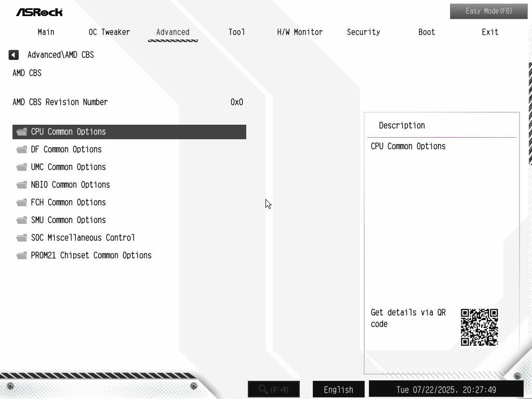Screen dimensions: 532x399
Task: Switch to Easy Mode (F6)
Action: pyautogui.click(x=488, y=11)
